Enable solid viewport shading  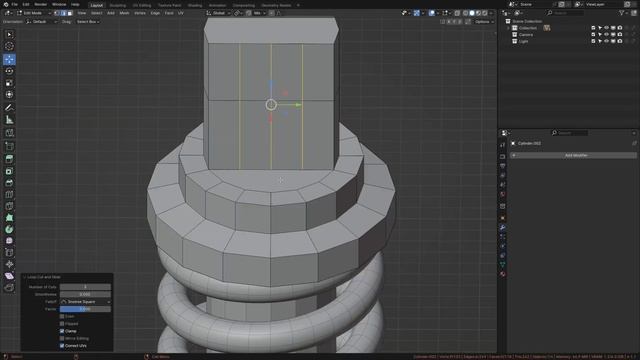pyautogui.click(x=472, y=13)
